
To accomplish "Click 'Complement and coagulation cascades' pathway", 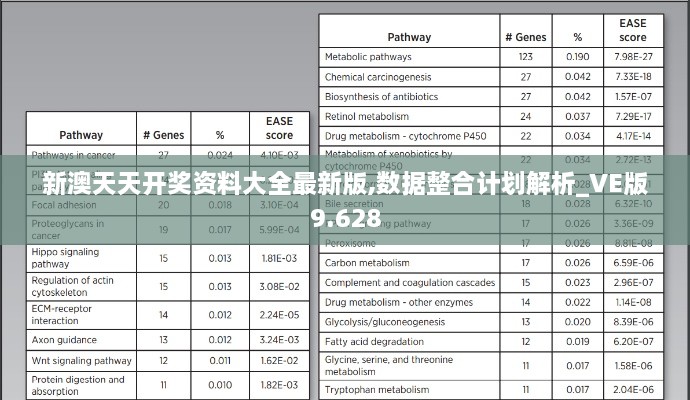I will tap(410, 283).
